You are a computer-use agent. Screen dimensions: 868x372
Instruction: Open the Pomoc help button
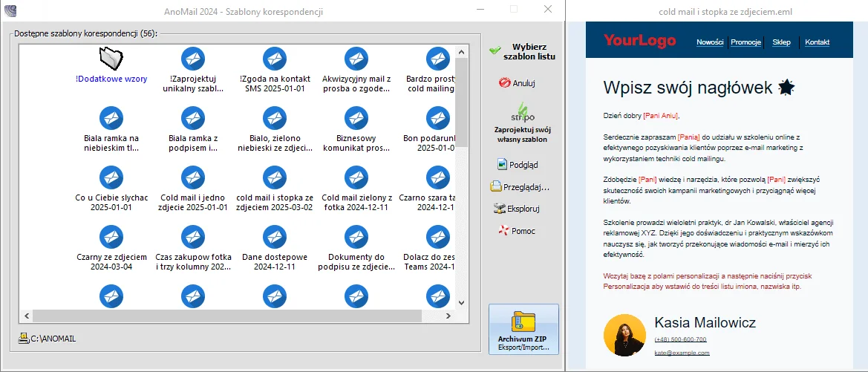point(518,231)
